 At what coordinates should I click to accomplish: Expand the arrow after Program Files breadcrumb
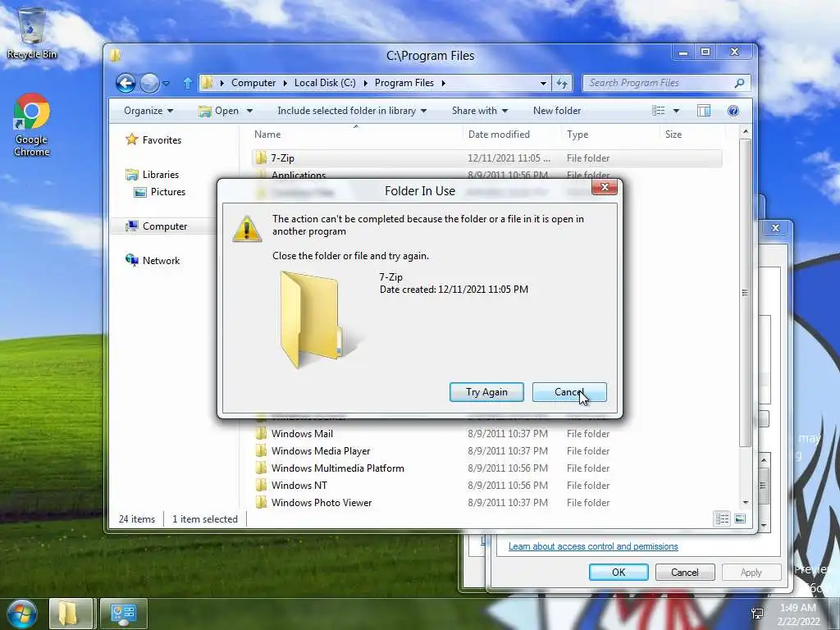tap(444, 83)
